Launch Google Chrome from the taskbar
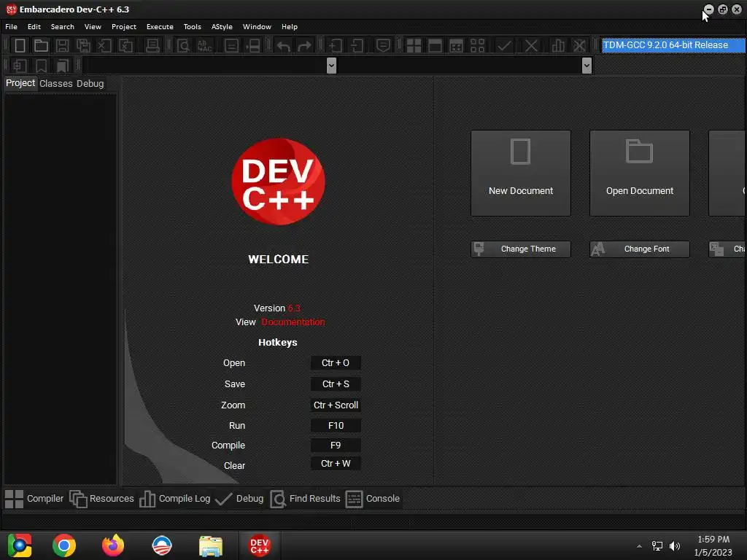This screenshot has width=747, height=560. 64,545
